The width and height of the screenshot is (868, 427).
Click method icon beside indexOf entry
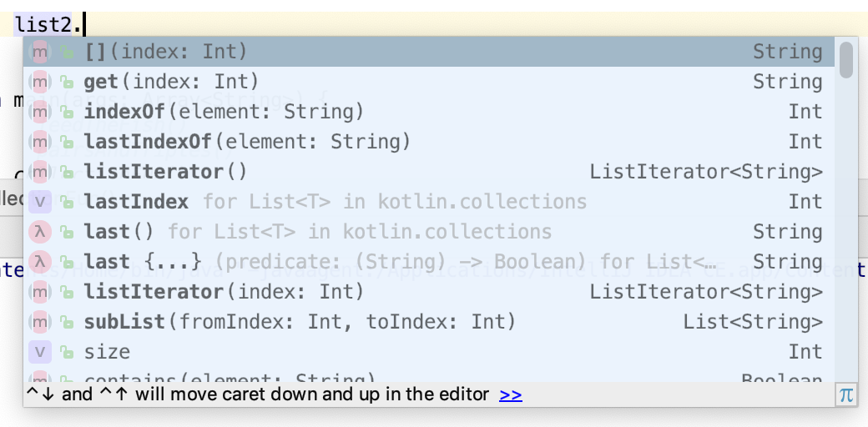[x=41, y=112]
